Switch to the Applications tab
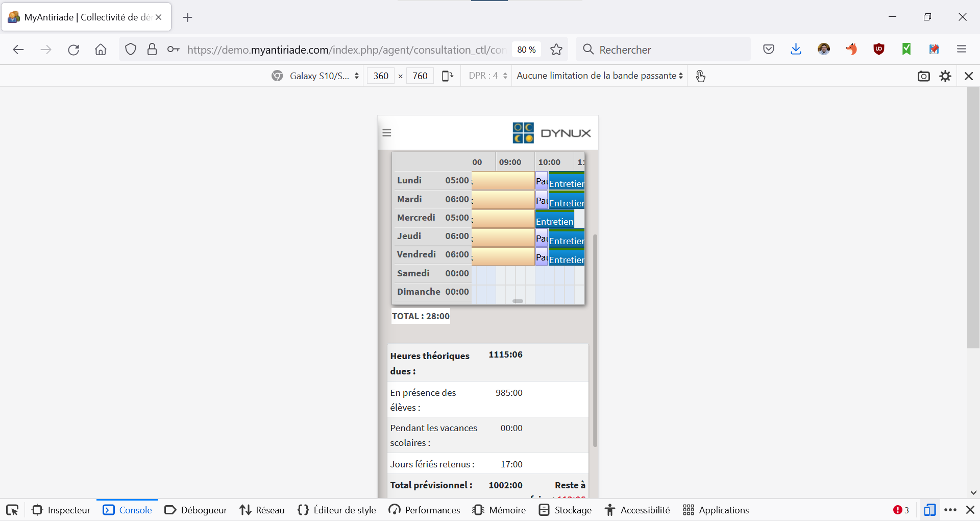The width and height of the screenshot is (980, 521). click(x=716, y=510)
